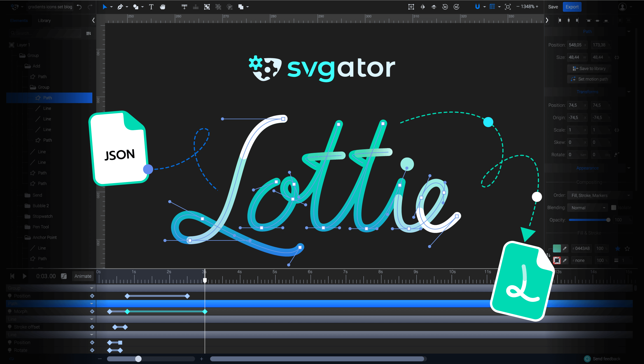644x364 pixels.
Task: Select the Text tool
Action: [x=151, y=7]
